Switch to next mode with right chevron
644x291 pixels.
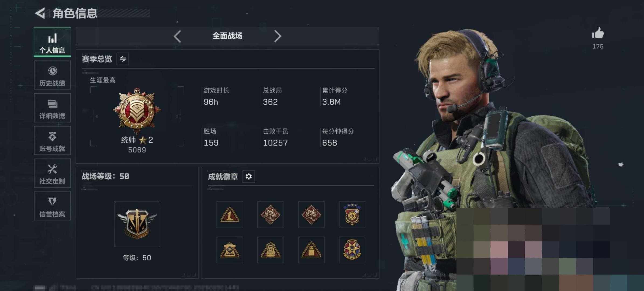[278, 36]
